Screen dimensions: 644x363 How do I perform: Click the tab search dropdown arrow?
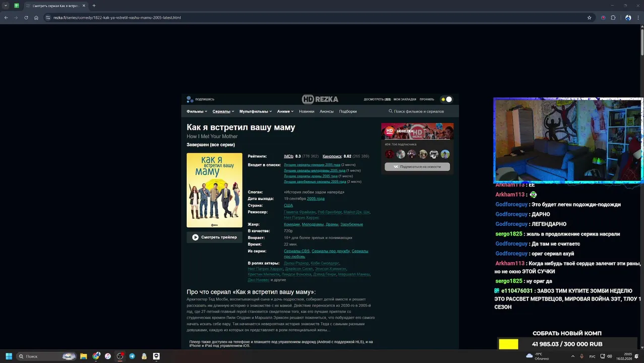coord(5,6)
